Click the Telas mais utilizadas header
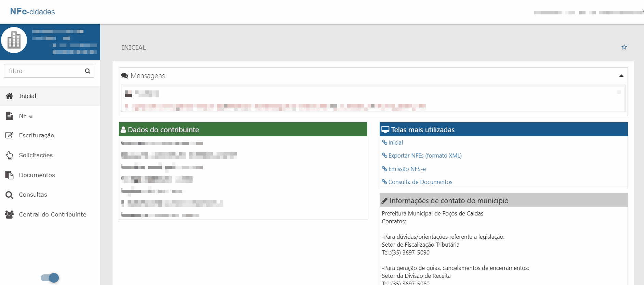644x285 pixels. (x=504, y=129)
